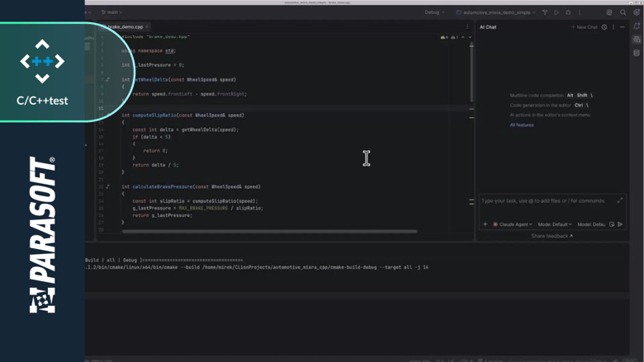Click MAX_BRAKE_PRESSURE in the code
Screen dimensions: 644x362
203,209
